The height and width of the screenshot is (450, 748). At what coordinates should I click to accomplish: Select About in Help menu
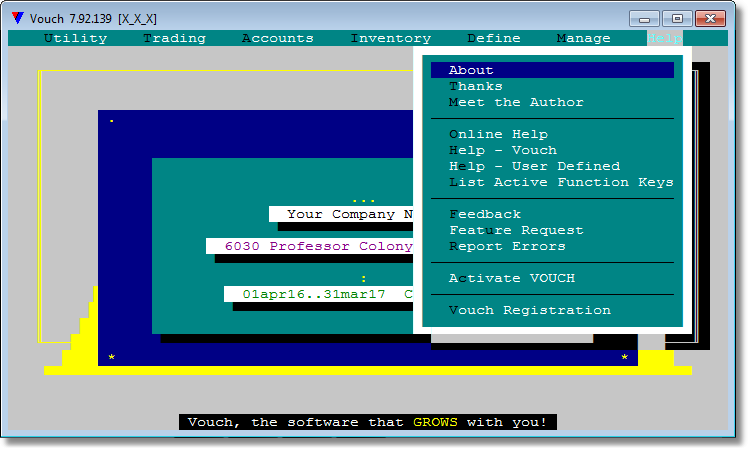[552, 70]
